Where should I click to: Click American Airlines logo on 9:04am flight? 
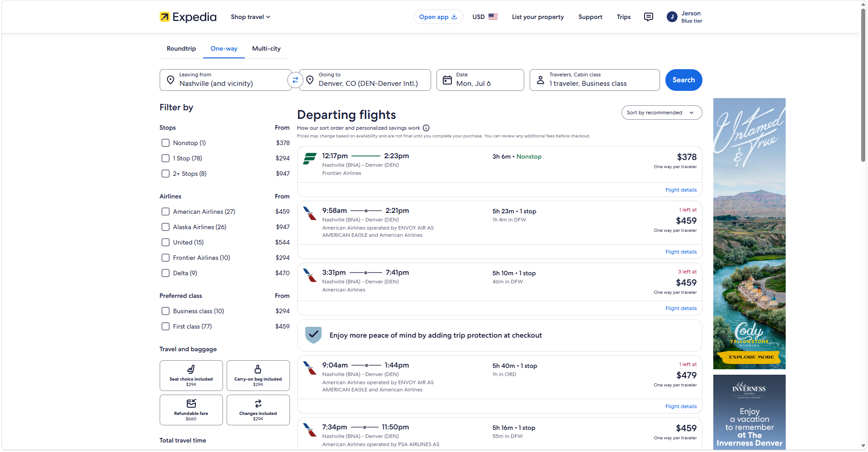tap(310, 368)
